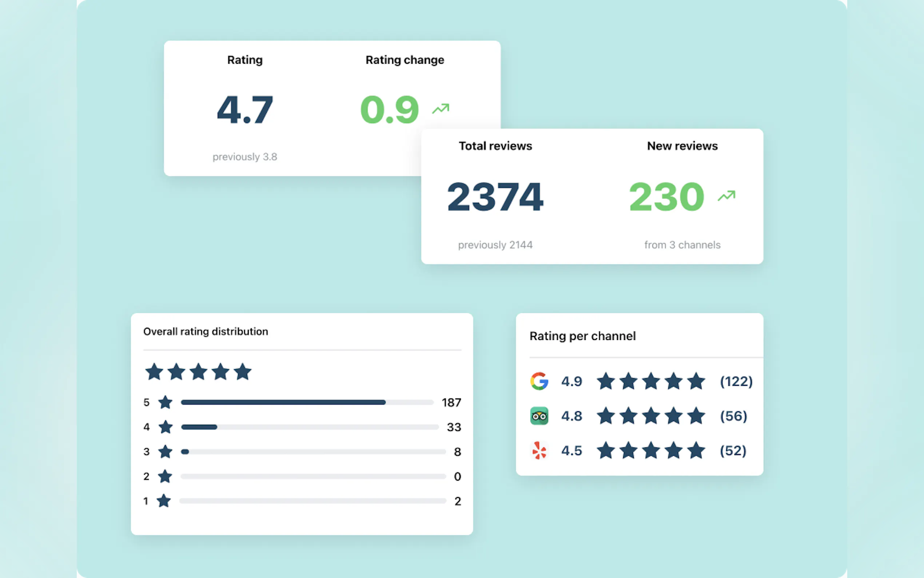Click the empty 2-star distribution bar

point(313,476)
